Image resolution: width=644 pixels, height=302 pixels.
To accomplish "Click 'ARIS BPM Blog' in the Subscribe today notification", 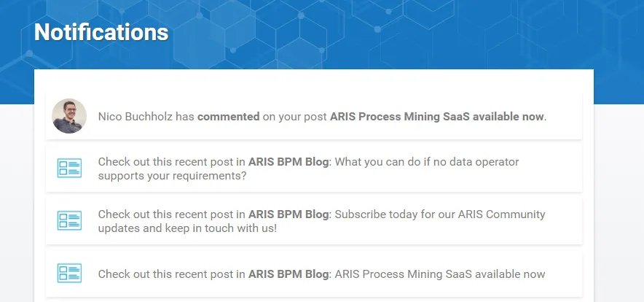I will pos(288,214).
